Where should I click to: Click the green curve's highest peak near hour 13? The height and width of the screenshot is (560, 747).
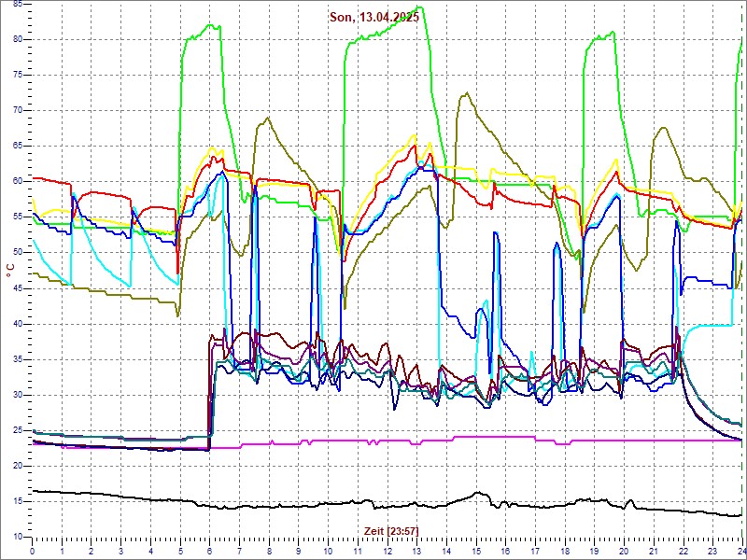(x=416, y=8)
